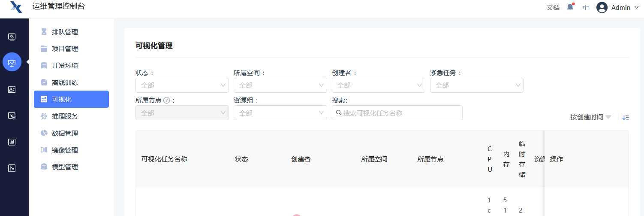Open the 紧急任务 filter dropdown
The image size is (644, 216).
pos(477,85)
